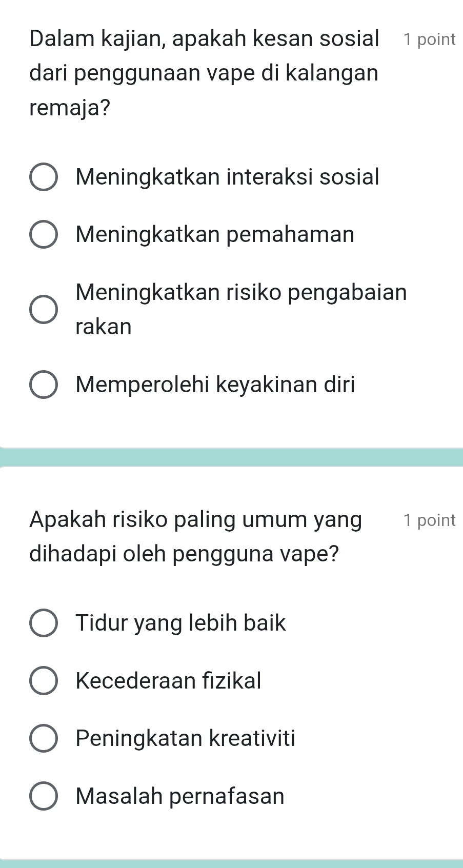Click the 'Masalah pernafasan' answer text
Viewport: 463px width, 868px height.
click(179, 796)
